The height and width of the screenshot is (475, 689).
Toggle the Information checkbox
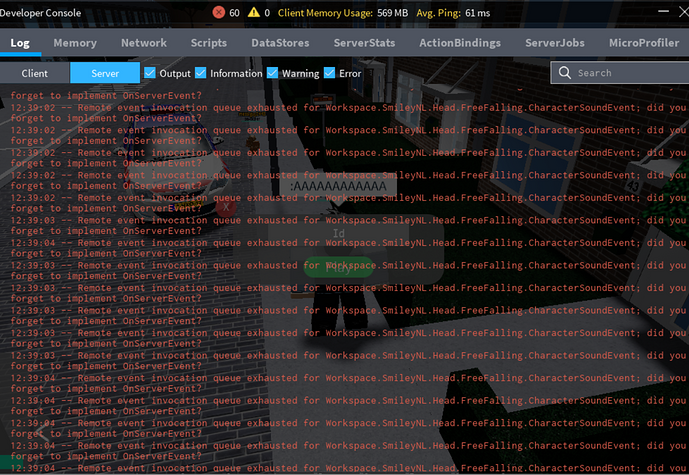201,73
